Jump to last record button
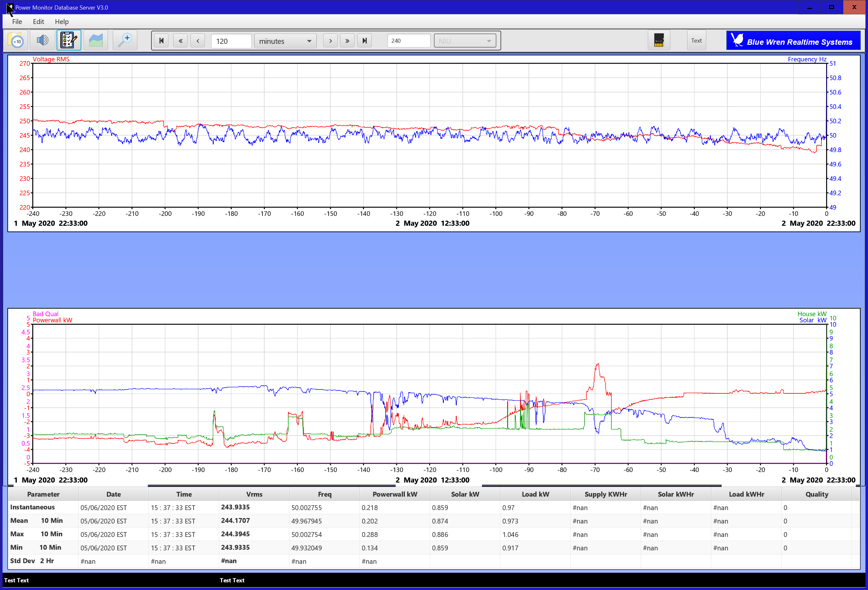The image size is (868, 590). (365, 41)
